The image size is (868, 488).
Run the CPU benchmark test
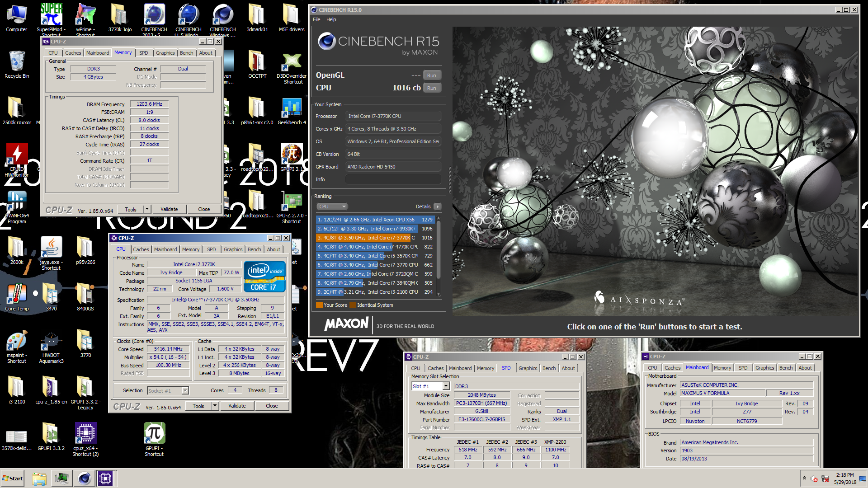click(432, 88)
